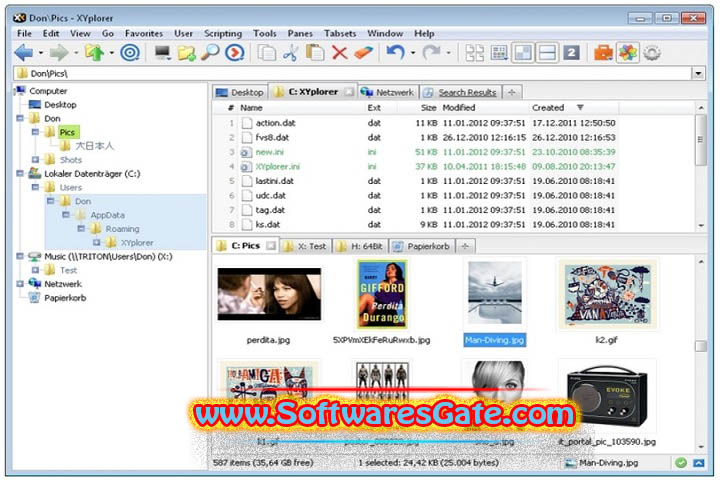This screenshot has width=720, height=480.
Task: Switch to the X: Test tab
Action: click(304, 246)
